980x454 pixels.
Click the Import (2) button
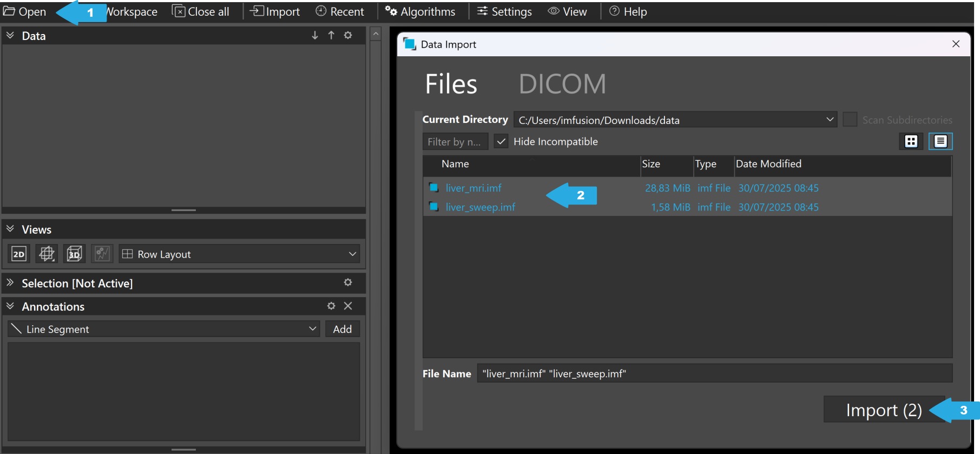point(883,410)
